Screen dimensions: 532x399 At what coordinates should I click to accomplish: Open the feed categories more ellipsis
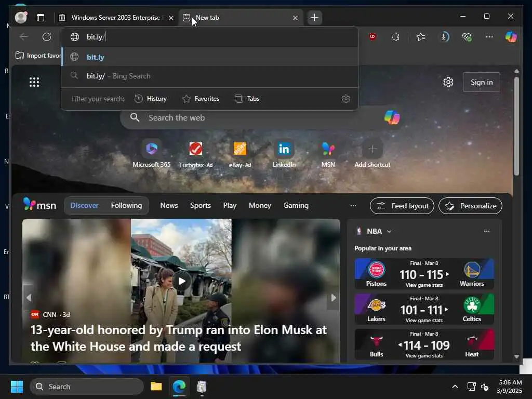[x=353, y=206]
